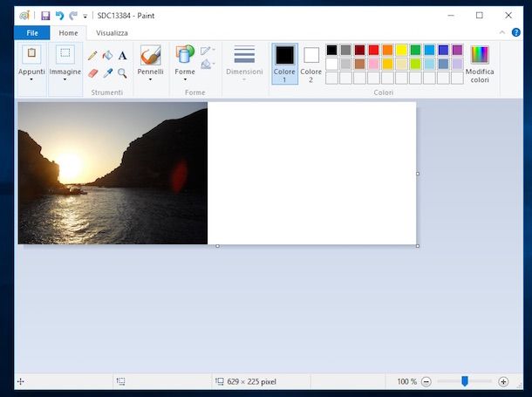Select the Pencil tool
The height and width of the screenshot is (397, 532).
(92, 56)
